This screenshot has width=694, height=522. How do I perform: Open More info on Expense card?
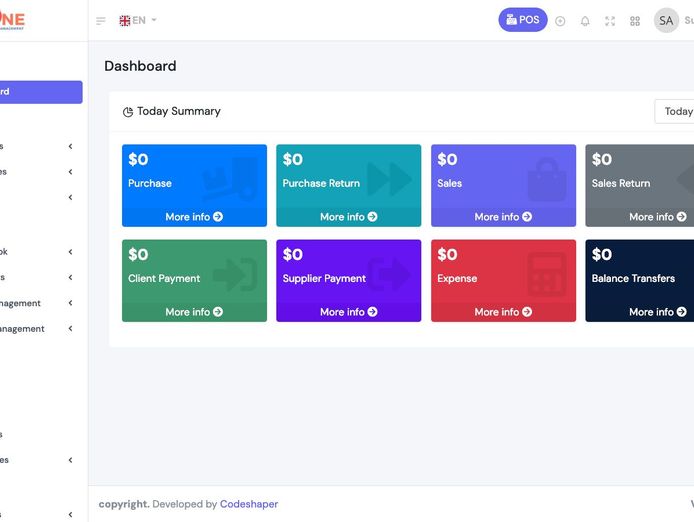click(x=503, y=312)
